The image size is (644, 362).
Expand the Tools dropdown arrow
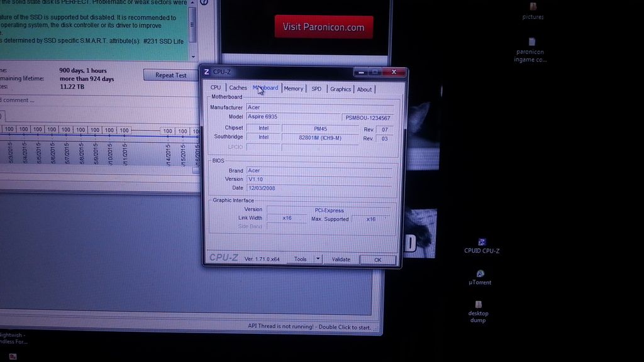[x=318, y=259]
